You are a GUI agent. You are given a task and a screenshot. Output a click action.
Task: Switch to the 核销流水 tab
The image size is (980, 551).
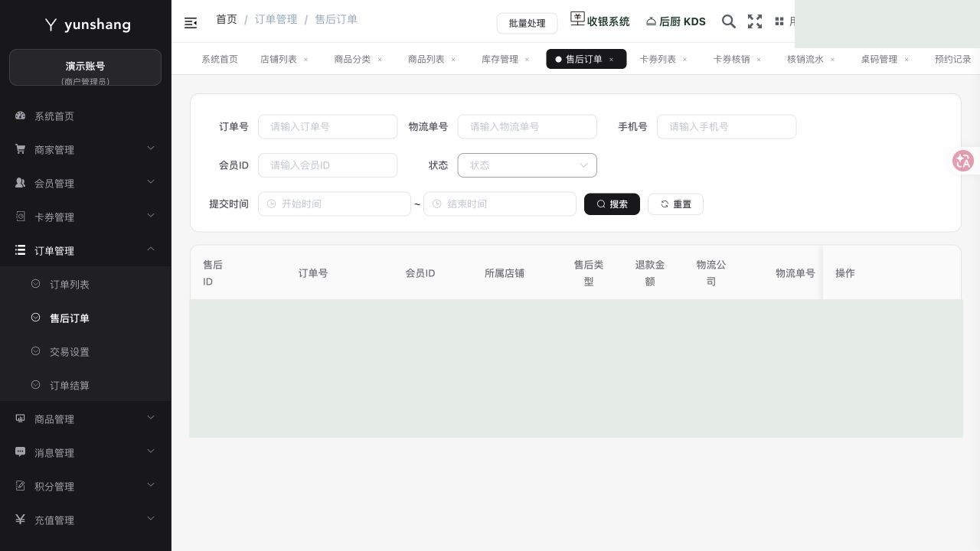pos(805,59)
